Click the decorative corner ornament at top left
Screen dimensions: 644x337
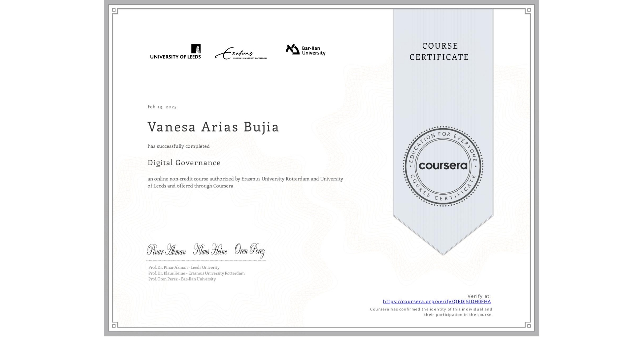pyautogui.click(x=115, y=10)
